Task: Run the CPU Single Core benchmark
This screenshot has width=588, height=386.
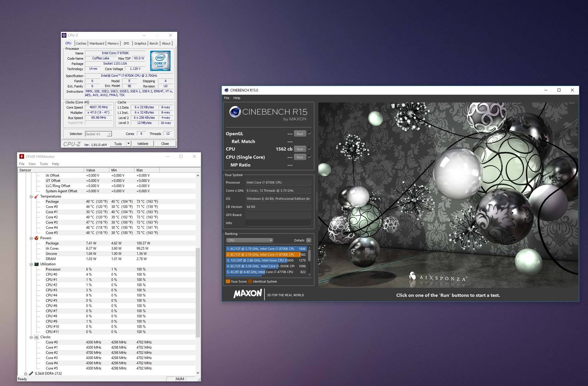Action: 300,157
